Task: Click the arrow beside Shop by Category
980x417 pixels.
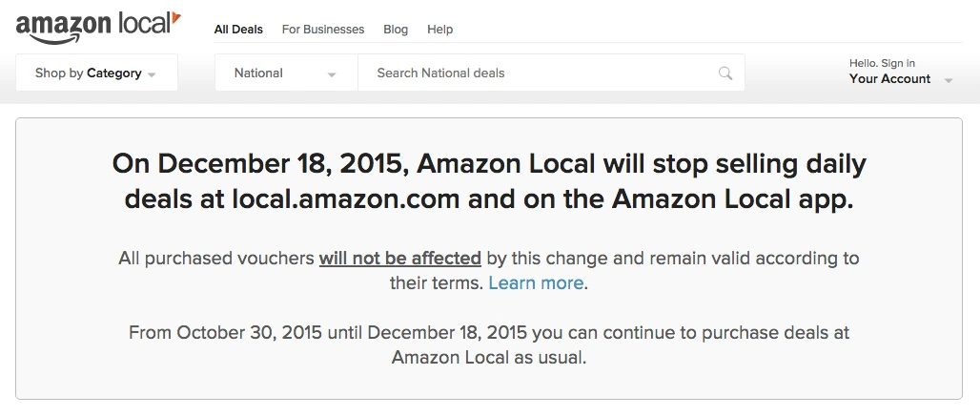Action: tap(153, 74)
